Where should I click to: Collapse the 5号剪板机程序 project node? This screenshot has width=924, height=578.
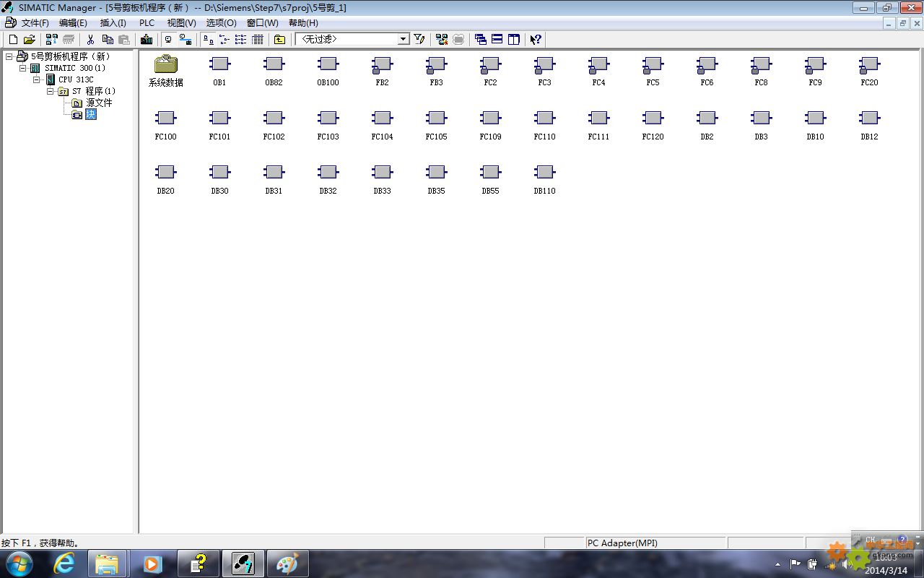click(9, 56)
